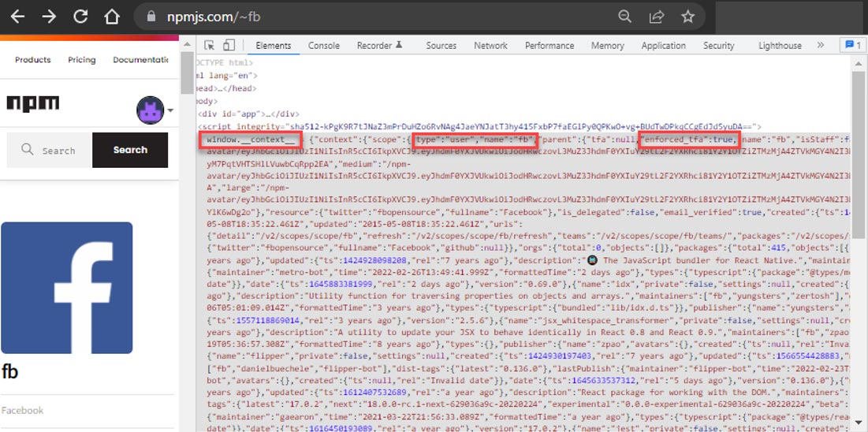This screenshot has height=432, width=868.
Task: Click the window.__context__ text
Action: [250, 140]
